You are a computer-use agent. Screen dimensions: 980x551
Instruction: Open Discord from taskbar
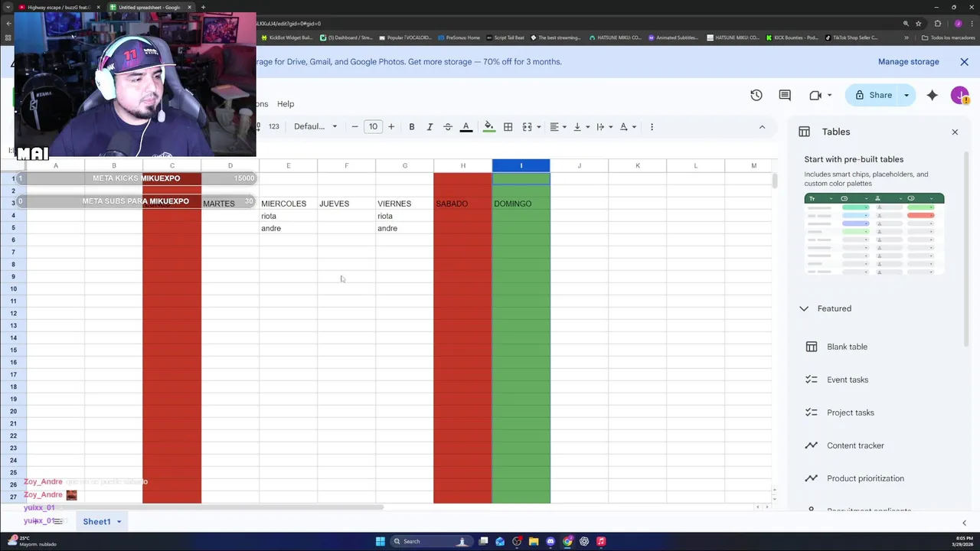tap(550, 541)
